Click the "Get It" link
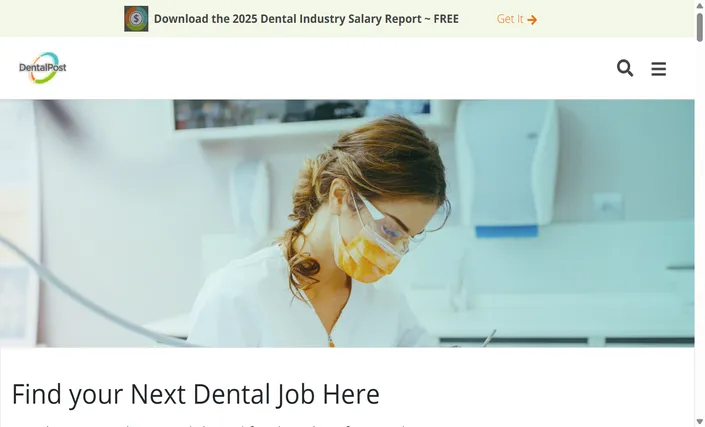Screen dimensions: 705x427 tap(510, 19)
